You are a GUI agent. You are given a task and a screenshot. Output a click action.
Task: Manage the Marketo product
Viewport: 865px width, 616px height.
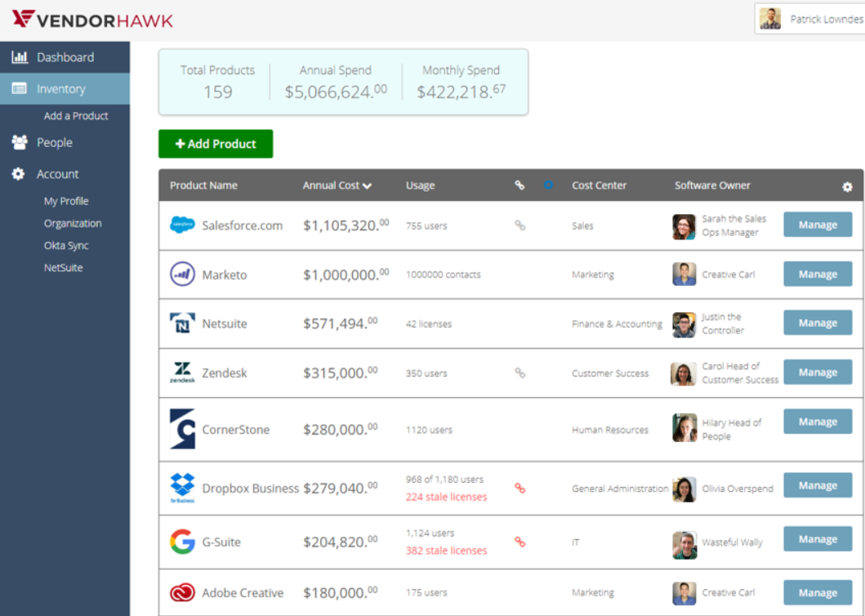pyautogui.click(x=818, y=275)
